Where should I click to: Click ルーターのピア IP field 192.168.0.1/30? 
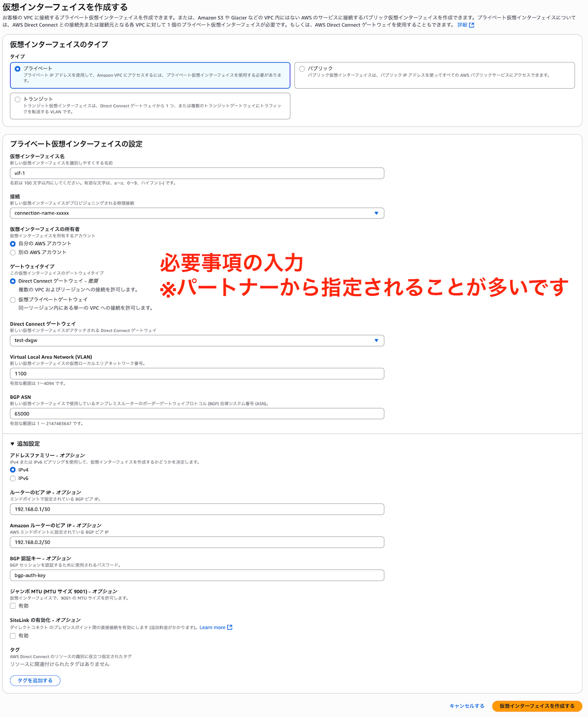(x=197, y=509)
